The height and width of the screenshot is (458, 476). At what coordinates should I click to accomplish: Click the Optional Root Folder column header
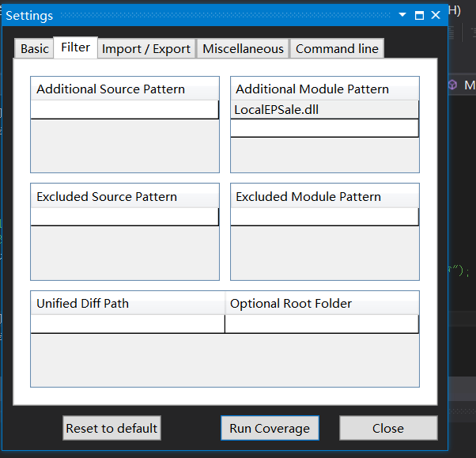[x=322, y=303]
